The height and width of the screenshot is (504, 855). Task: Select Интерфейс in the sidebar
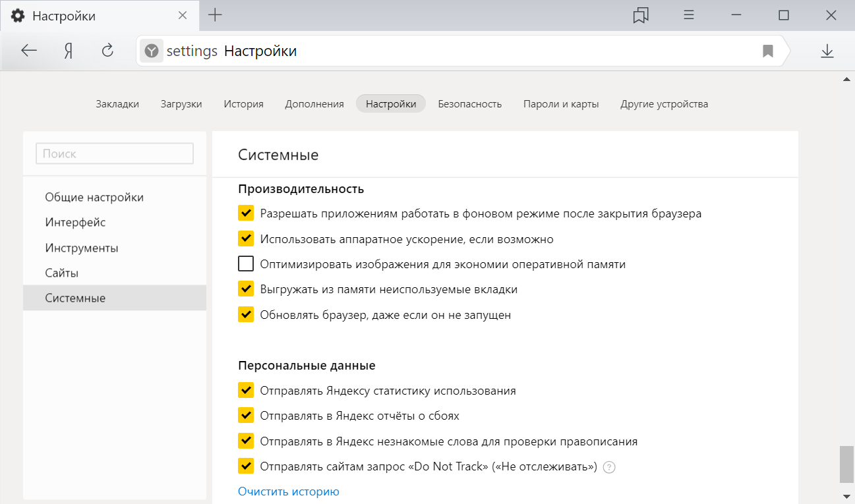(x=115, y=223)
